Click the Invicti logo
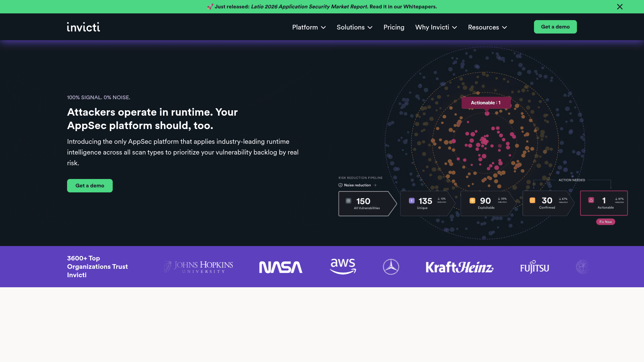The image size is (644, 362). [x=84, y=27]
